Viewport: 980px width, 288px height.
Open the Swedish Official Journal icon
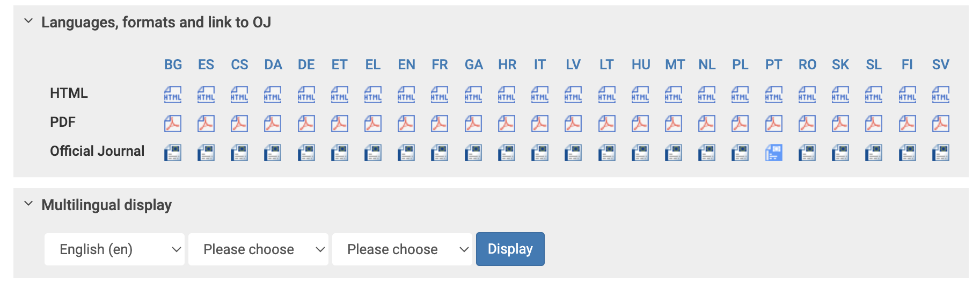[940, 153]
